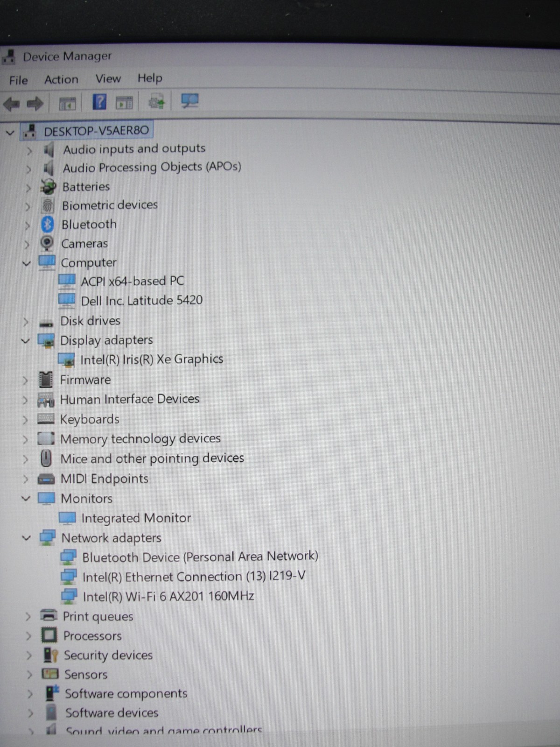560x747 pixels.
Task: Collapse the DESKTOP-V5AER8O root node
Action: point(10,133)
